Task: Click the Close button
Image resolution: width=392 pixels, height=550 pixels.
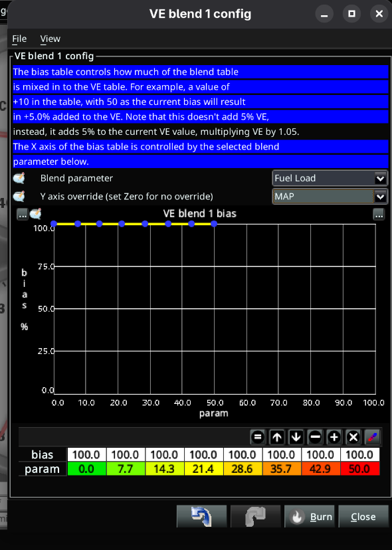Action: (x=363, y=516)
